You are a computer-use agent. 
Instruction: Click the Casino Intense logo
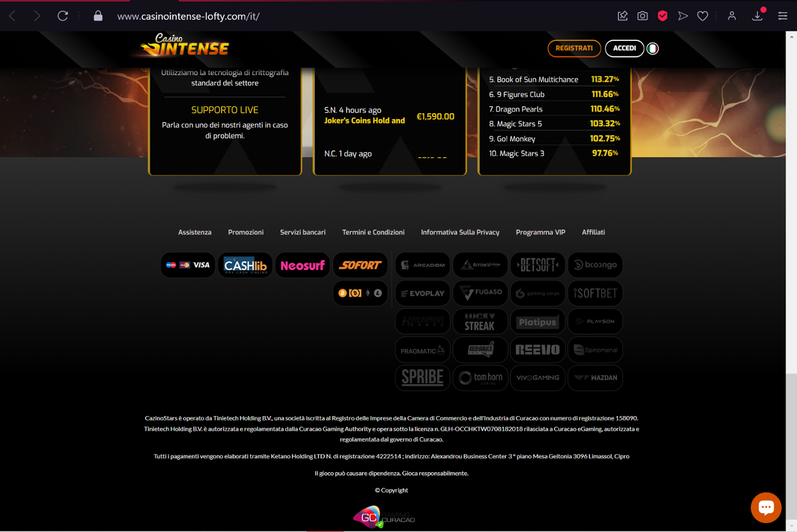(x=184, y=46)
